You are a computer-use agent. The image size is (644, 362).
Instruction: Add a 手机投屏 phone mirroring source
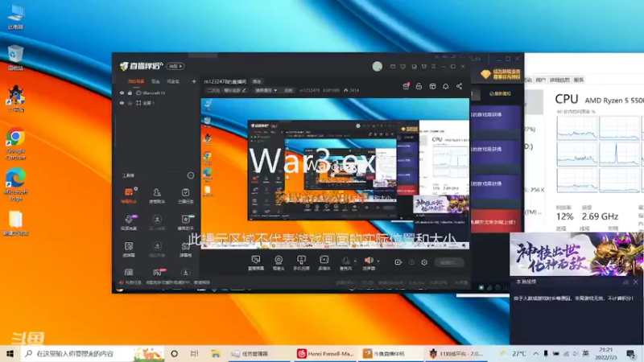coord(301,263)
